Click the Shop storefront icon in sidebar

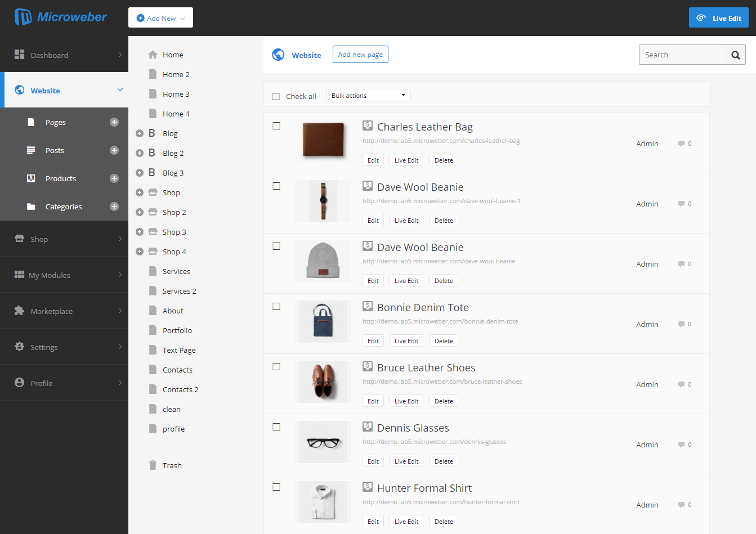(19, 238)
